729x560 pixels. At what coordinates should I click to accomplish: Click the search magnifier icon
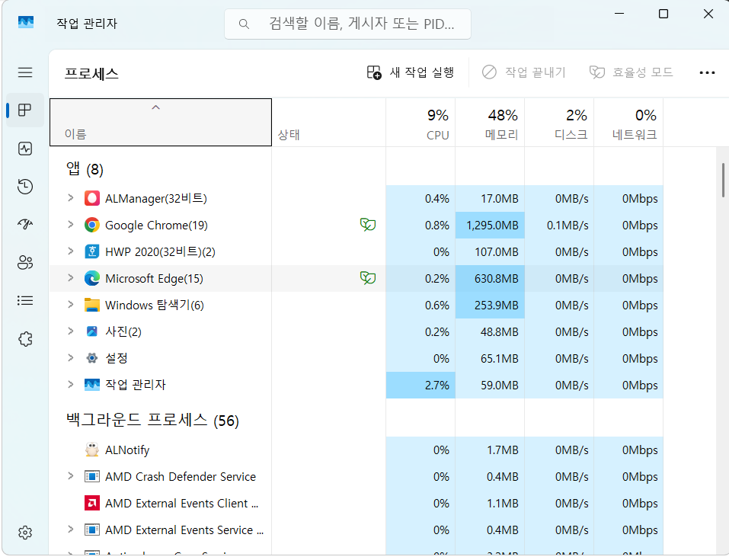click(x=243, y=24)
